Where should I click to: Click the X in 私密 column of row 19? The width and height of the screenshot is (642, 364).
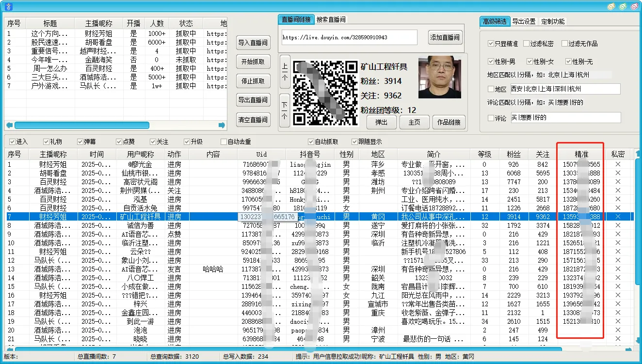point(618,321)
